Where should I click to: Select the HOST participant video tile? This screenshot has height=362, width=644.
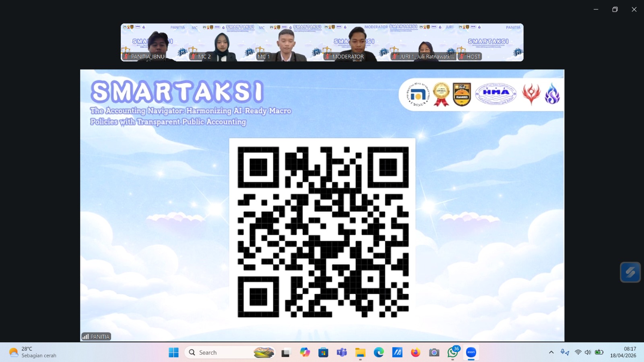[490, 42]
